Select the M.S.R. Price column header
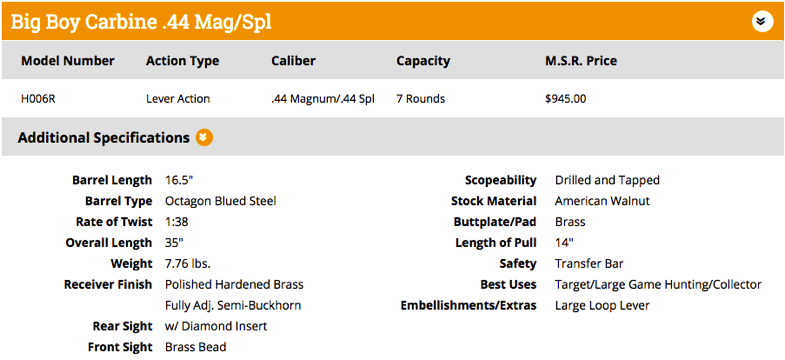 click(x=581, y=61)
